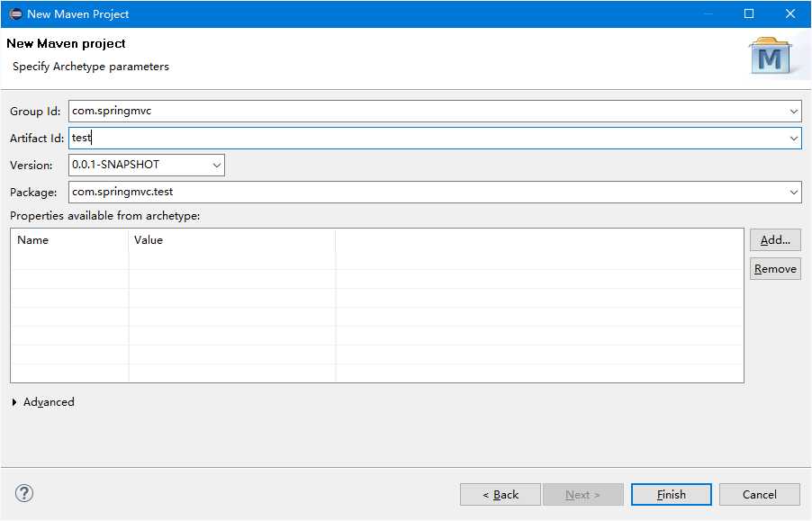
Task: Go to previous page with Back button
Action: click(501, 495)
